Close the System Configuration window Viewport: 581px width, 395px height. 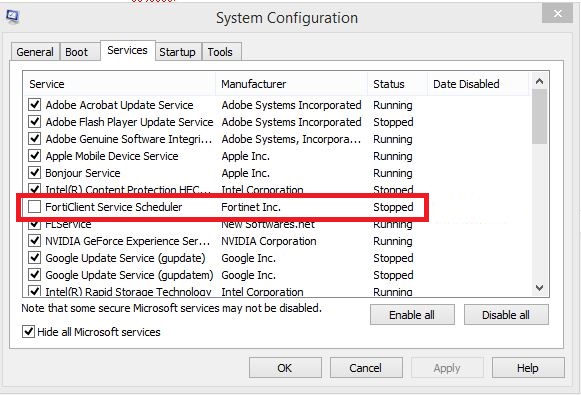557,14
